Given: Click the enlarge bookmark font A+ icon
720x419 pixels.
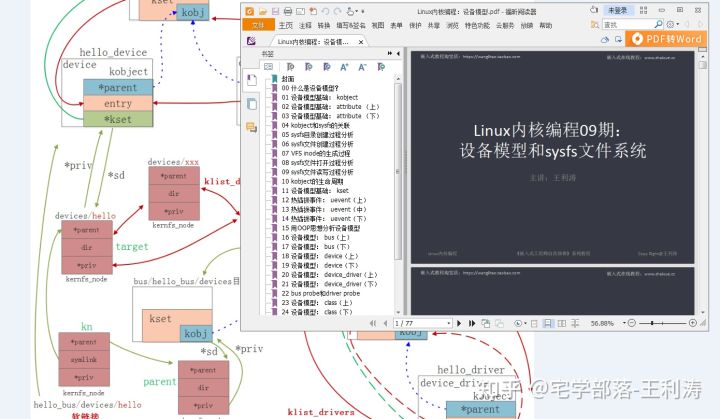Looking at the screenshot, I should pos(344,67).
